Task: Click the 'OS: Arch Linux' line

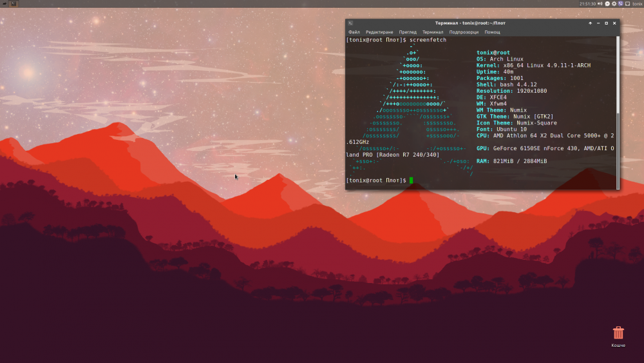Action: point(500,59)
